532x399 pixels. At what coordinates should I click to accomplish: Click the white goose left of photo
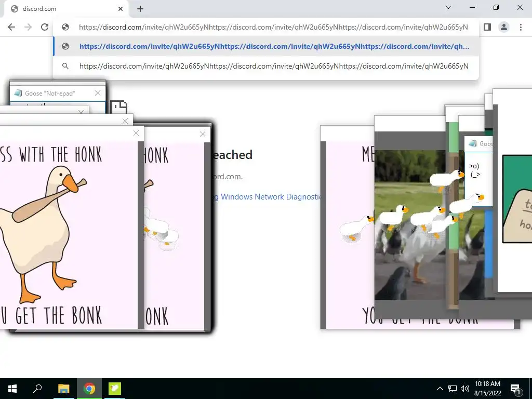click(x=356, y=228)
